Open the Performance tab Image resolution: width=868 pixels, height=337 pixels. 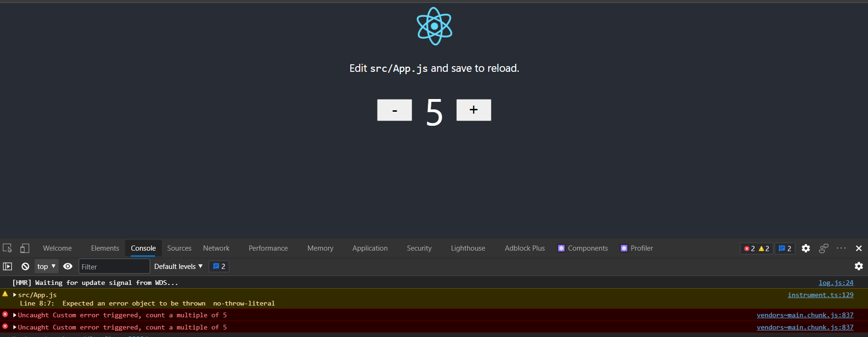tap(268, 248)
